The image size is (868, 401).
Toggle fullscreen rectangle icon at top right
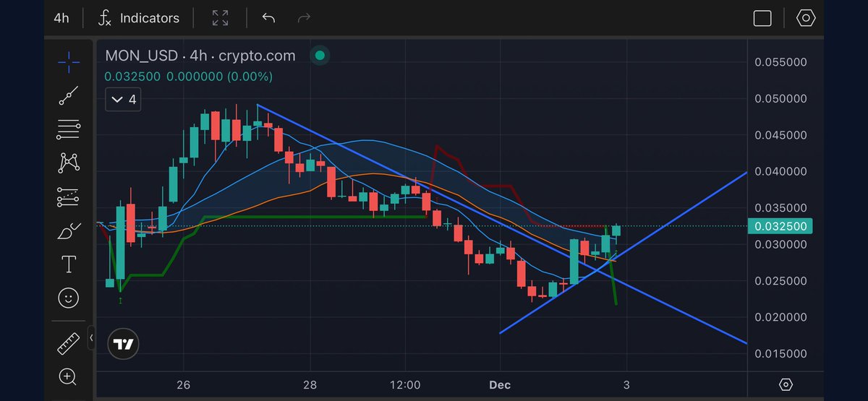tap(762, 18)
